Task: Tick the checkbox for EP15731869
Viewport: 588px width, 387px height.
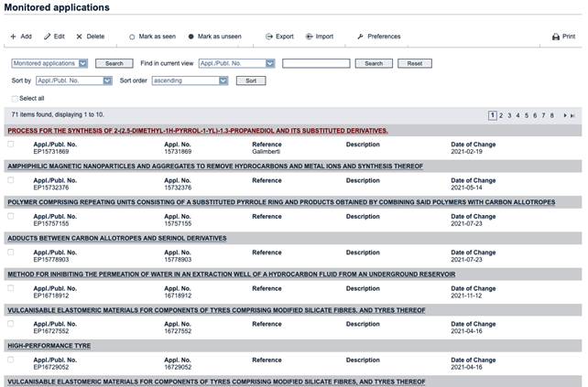Action: (11, 144)
